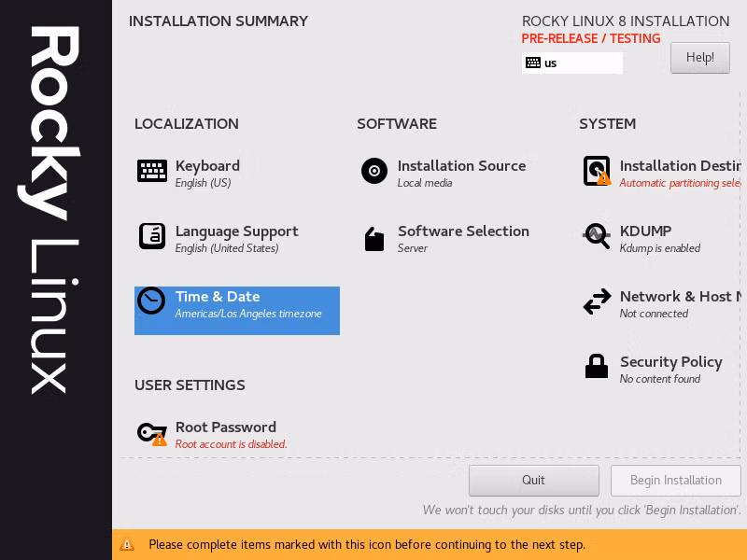This screenshot has width=747, height=560.
Task: Click the 'us' keyboard layout indicator
Action: click(x=572, y=63)
